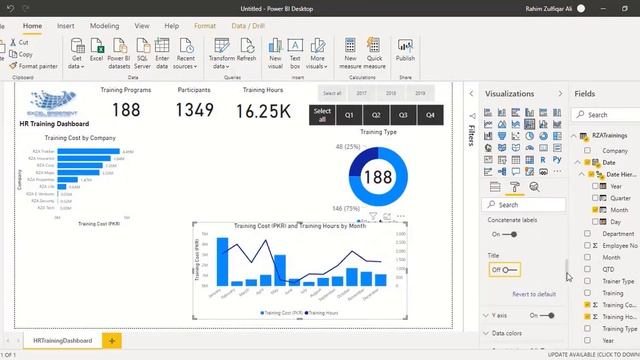Insert a Text box
Image resolution: width=640 pixels, height=360 pixels.
tap(295, 53)
